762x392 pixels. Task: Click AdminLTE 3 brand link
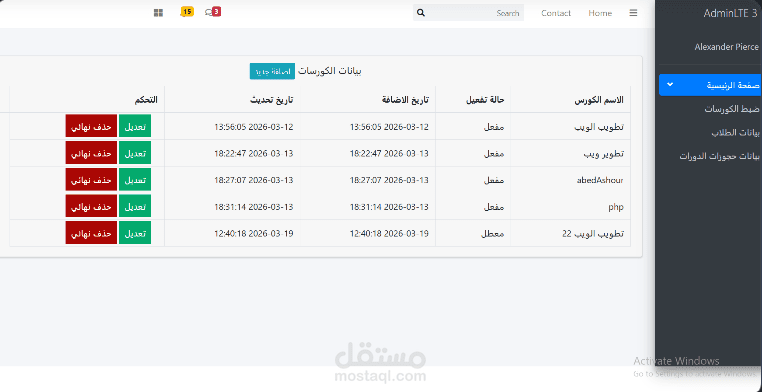click(730, 13)
